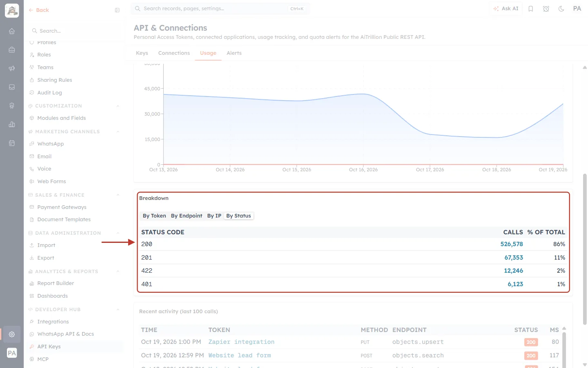The height and width of the screenshot is (368, 588).
Task: Toggle dark mode moon icon
Action: (561, 9)
